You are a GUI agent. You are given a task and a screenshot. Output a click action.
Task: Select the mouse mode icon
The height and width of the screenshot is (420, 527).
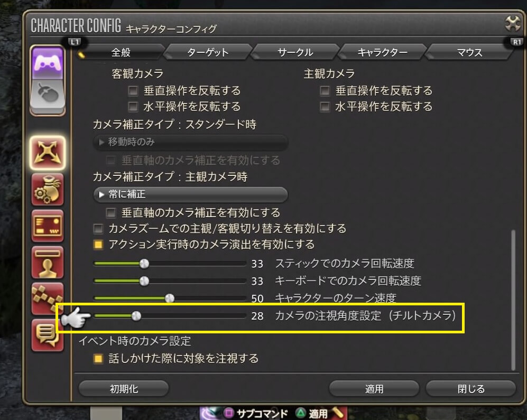pyautogui.click(x=48, y=96)
